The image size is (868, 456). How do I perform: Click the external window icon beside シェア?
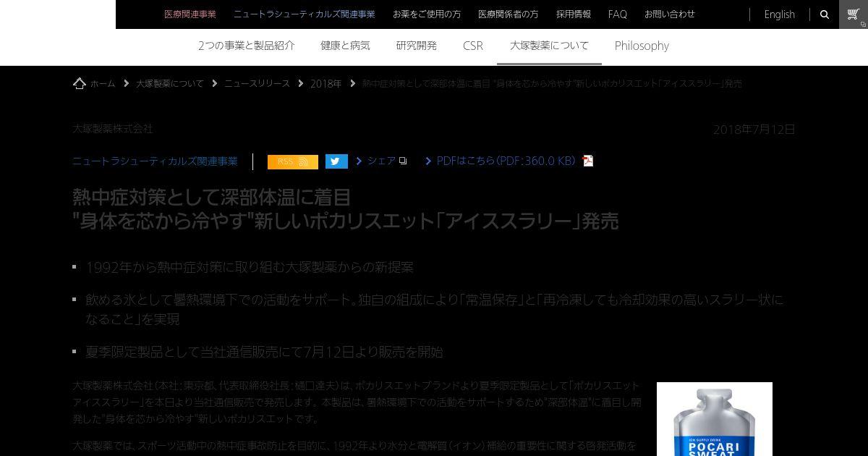click(403, 161)
